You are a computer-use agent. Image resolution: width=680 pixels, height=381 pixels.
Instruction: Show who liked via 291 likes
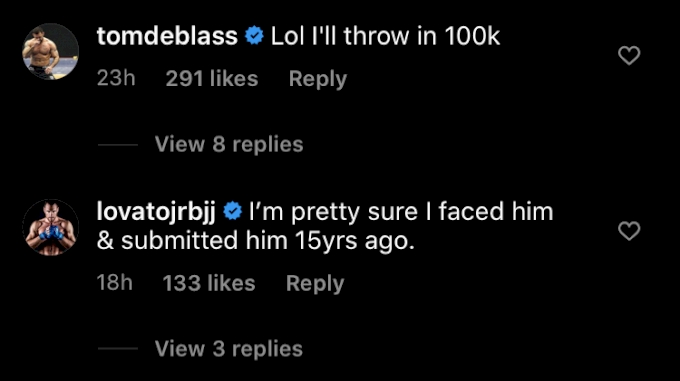tap(212, 79)
